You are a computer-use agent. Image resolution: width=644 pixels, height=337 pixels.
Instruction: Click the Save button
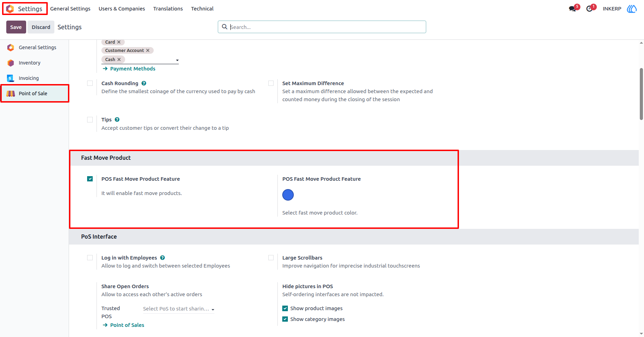click(x=16, y=27)
